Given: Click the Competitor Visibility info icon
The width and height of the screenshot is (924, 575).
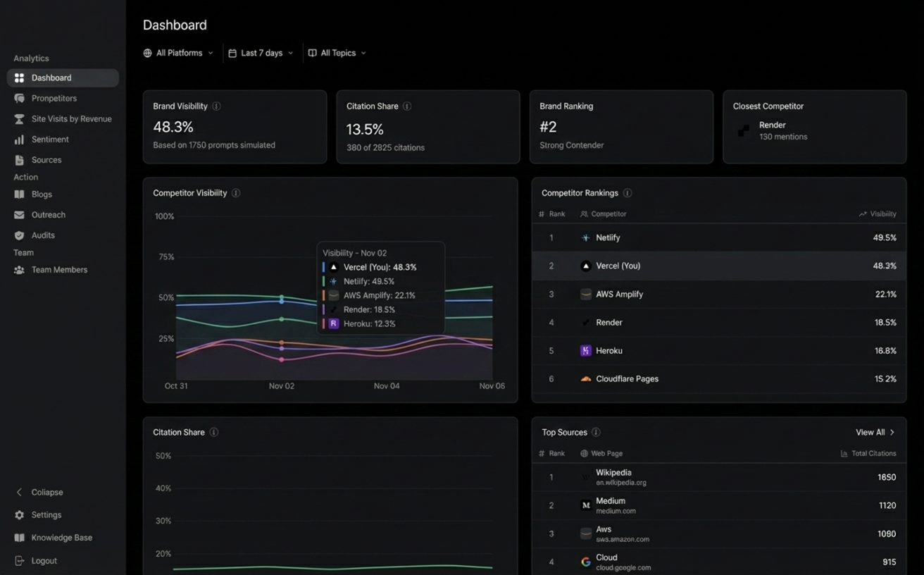Looking at the screenshot, I should (x=237, y=192).
